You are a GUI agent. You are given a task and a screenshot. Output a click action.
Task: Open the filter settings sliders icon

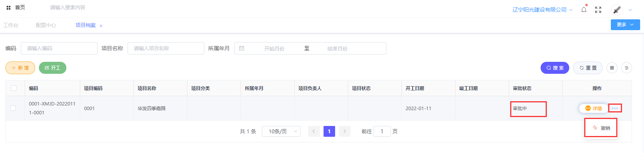627,68
